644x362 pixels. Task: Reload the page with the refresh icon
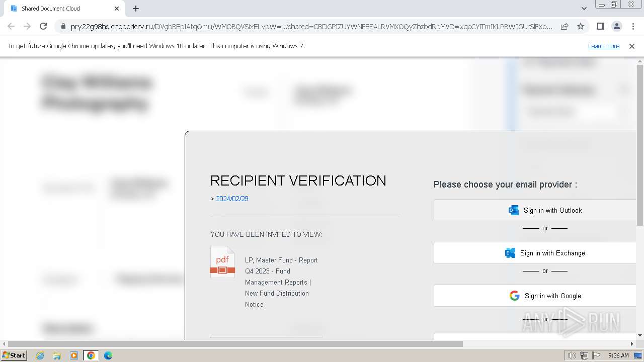point(43,26)
